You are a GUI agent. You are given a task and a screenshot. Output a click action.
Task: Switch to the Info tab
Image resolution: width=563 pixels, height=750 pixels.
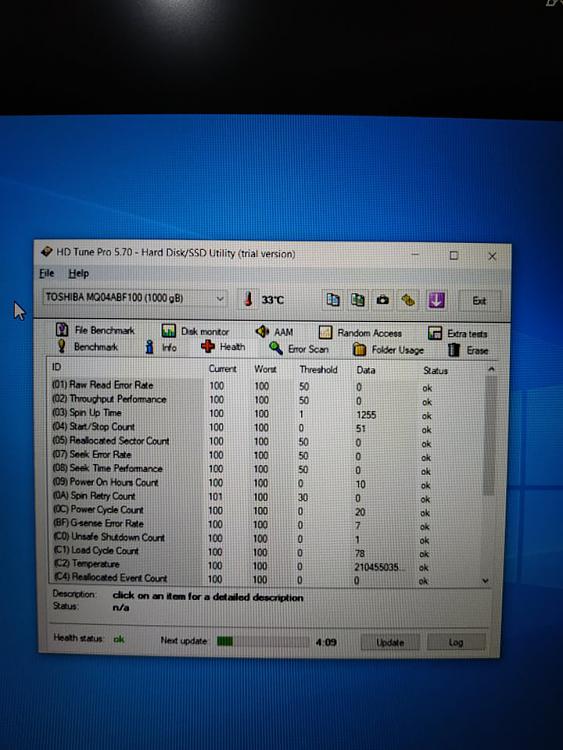coord(161,347)
